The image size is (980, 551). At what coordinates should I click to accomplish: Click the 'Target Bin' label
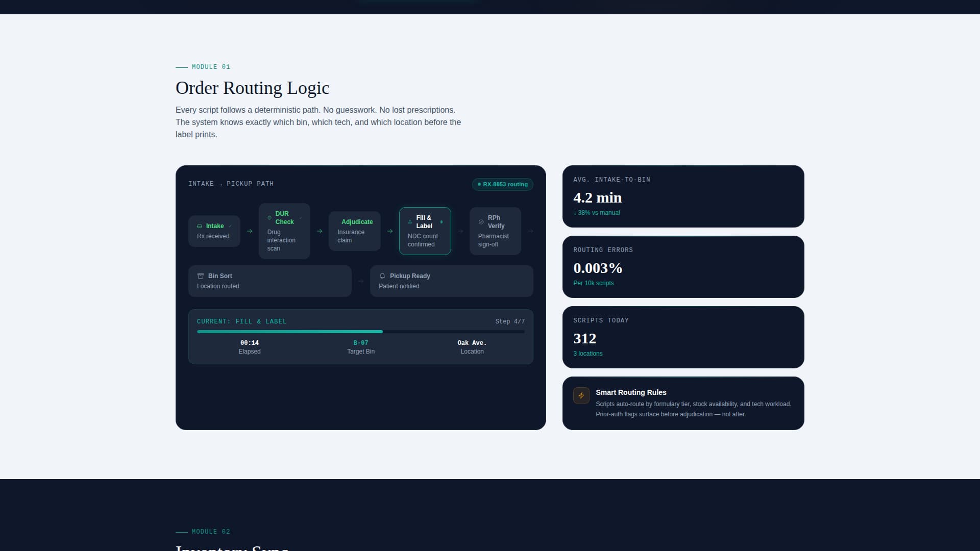[361, 352]
